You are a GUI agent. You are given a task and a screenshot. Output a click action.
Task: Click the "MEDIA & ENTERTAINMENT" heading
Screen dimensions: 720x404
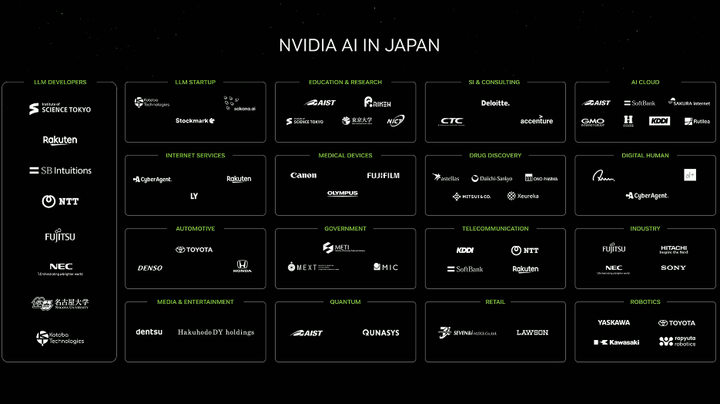click(195, 302)
